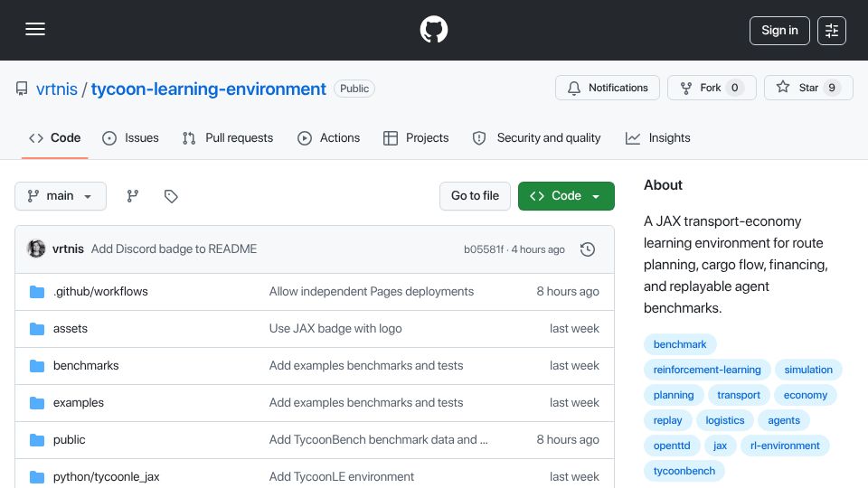This screenshot has width=868, height=488.
Task: Open the Pull requests tab
Action: (x=228, y=137)
